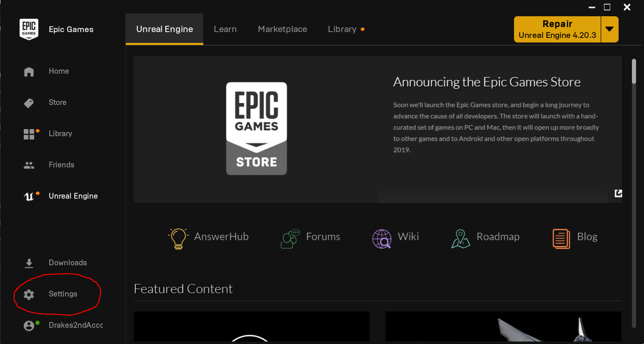Go to Home in the sidebar
Image resolution: width=644 pixels, height=344 pixels.
59,71
